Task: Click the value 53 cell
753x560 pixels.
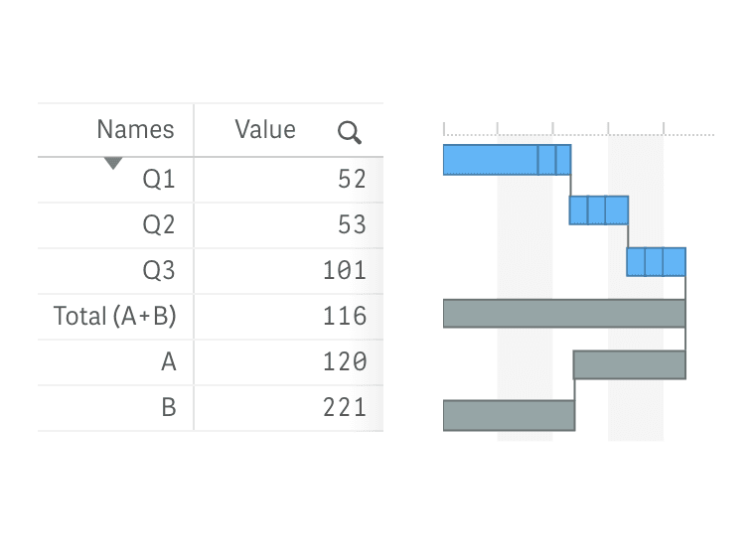Action: pos(352,225)
